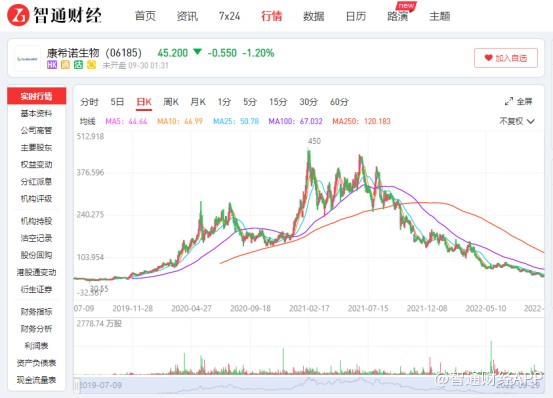Click the 2778.74 万股 volume label

(99, 324)
